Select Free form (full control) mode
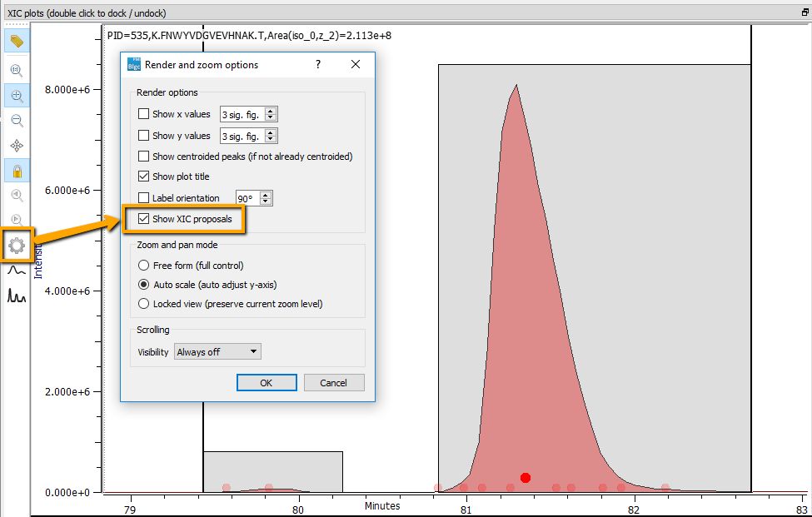812x517 pixels. point(143,266)
